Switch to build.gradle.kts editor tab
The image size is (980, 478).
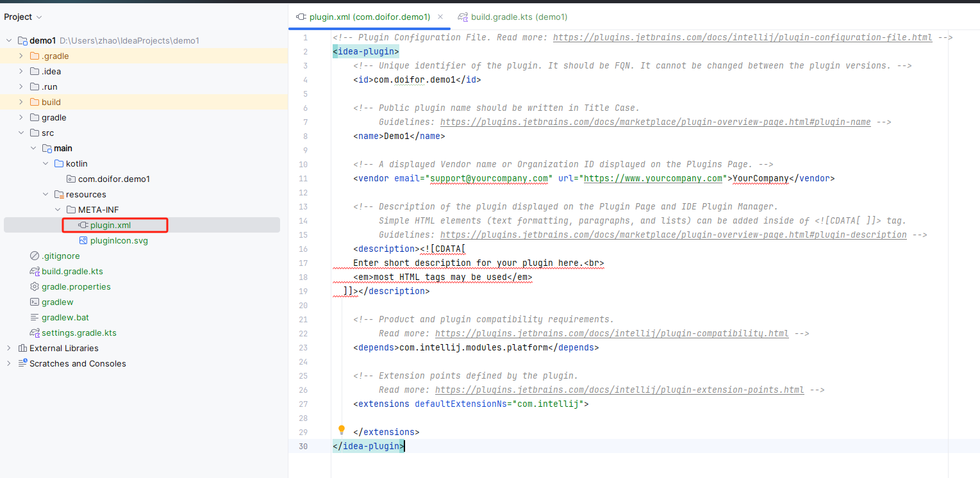tap(513, 17)
